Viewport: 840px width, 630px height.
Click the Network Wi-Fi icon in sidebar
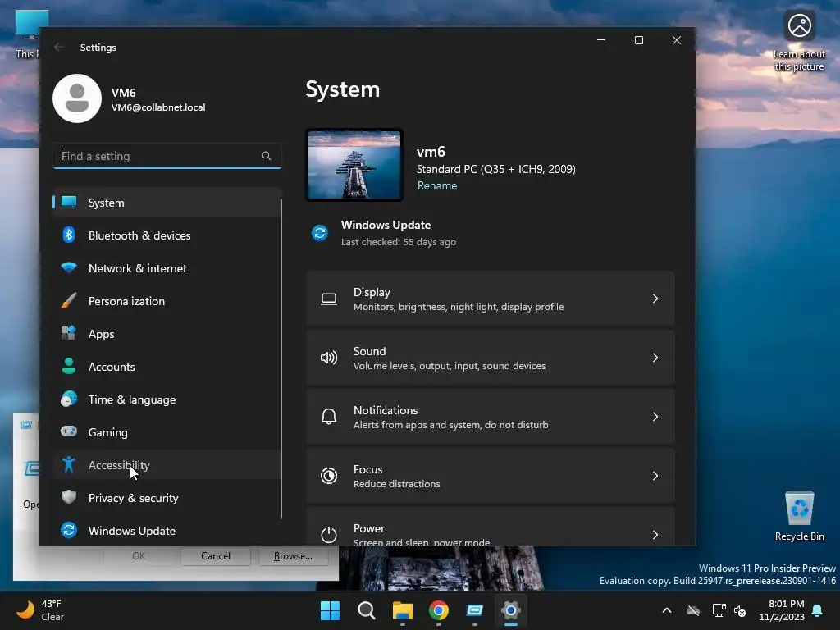(x=69, y=267)
